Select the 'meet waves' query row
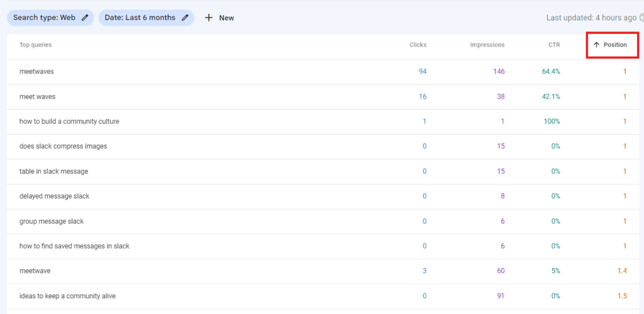 click(323, 96)
